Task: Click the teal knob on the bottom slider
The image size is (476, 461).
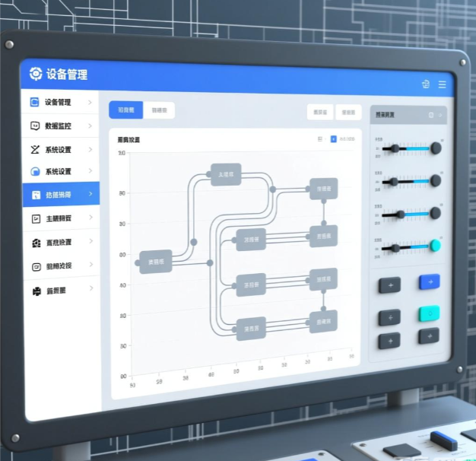Action: 436,245
